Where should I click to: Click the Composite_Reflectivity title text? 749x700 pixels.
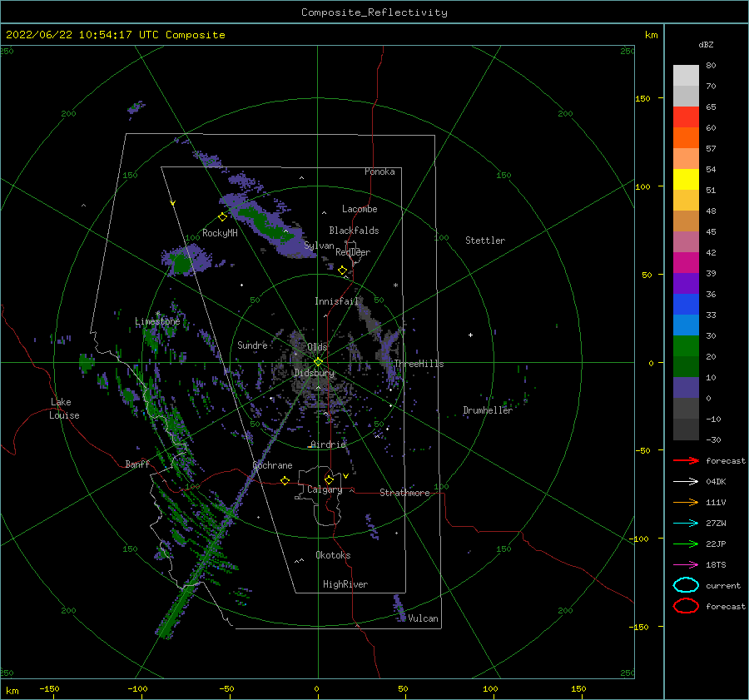(x=374, y=12)
